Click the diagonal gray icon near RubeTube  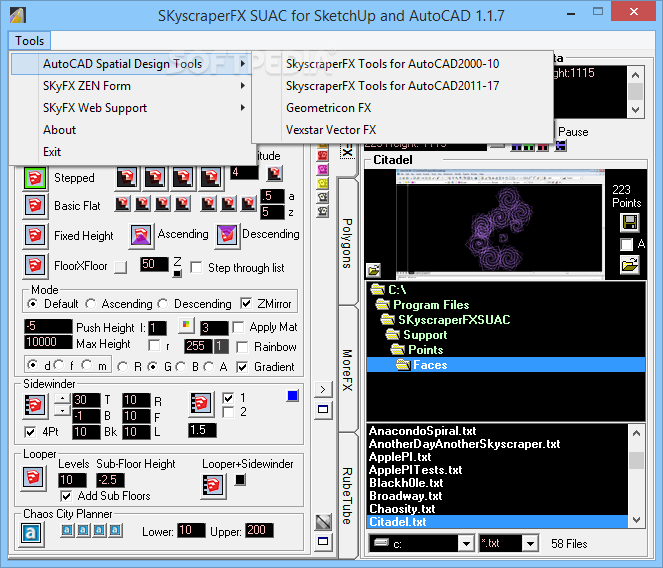coord(323,522)
